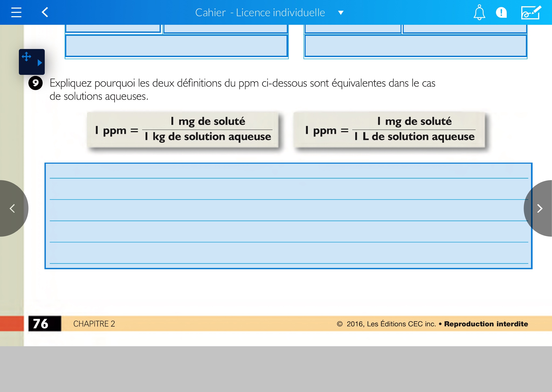Go back with the top-left arrow
This screenshot has height=392, width=552.
click(x=45, y=12)
